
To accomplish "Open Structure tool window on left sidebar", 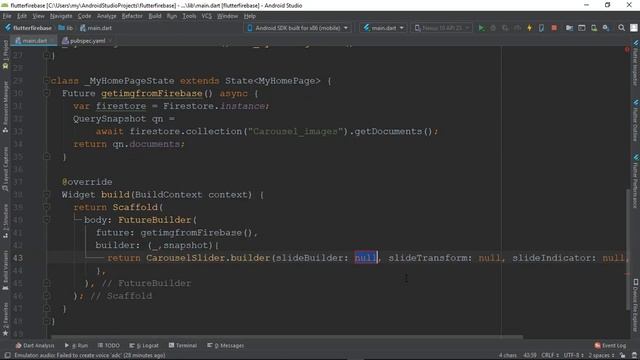I will (5, 221).
